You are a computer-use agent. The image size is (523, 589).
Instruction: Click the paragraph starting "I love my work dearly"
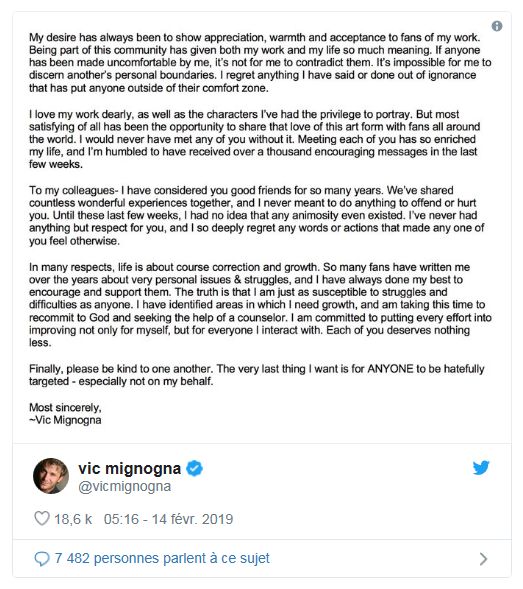click(254, 139)
